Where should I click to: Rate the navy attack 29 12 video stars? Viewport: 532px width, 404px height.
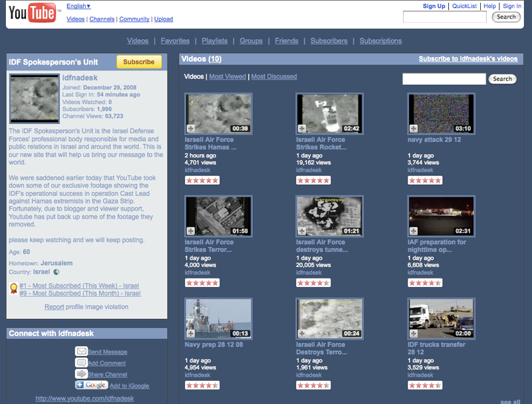(425, 180)
